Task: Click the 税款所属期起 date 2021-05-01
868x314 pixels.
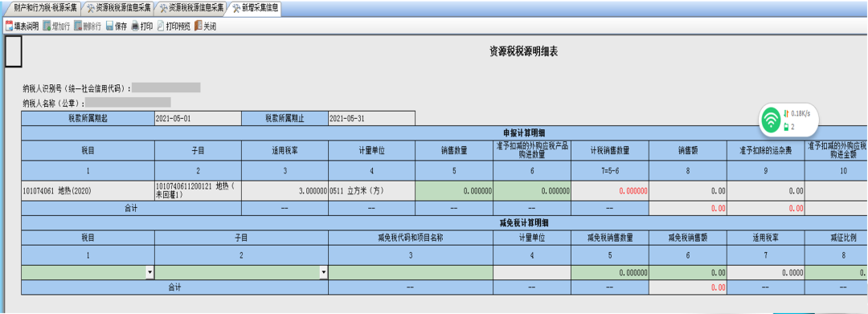Action: (x=198, y=119)
